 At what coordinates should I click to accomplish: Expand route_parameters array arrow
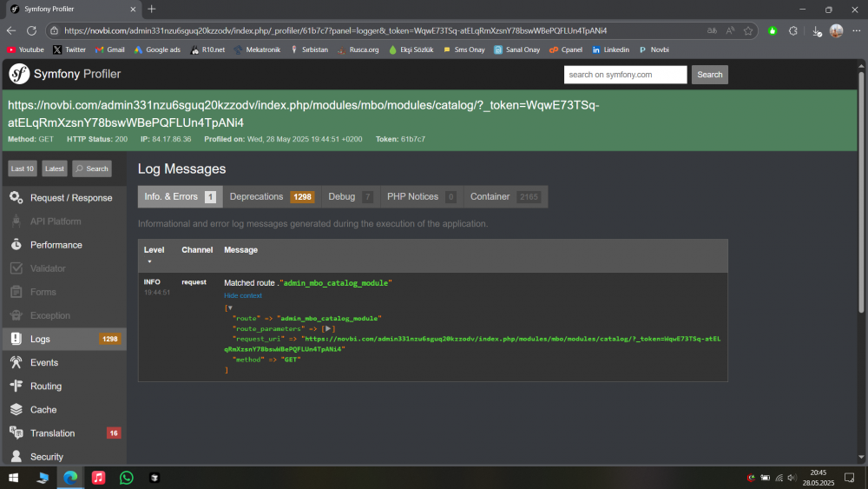328,328
